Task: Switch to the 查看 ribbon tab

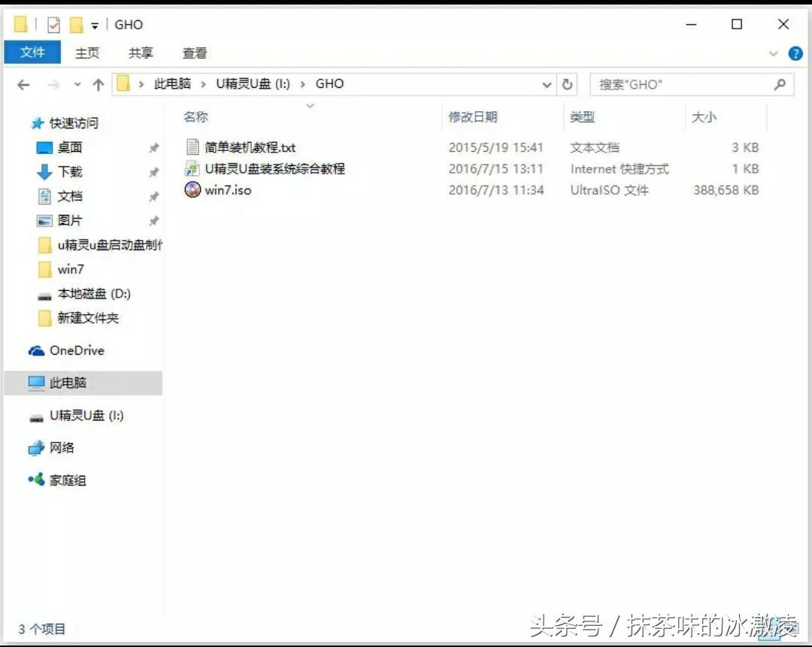Action: coord(195,53)
